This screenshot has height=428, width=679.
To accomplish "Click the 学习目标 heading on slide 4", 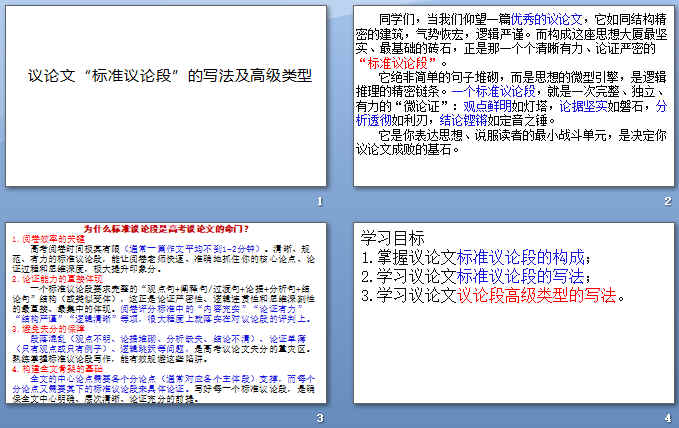I will [x=393, y=239].
